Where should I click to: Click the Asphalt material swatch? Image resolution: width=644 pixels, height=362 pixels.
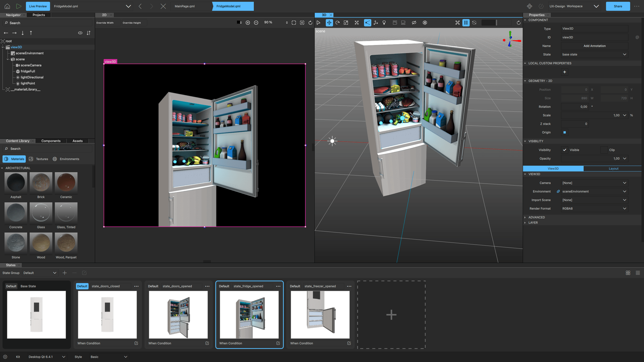[x=16, y=182]
